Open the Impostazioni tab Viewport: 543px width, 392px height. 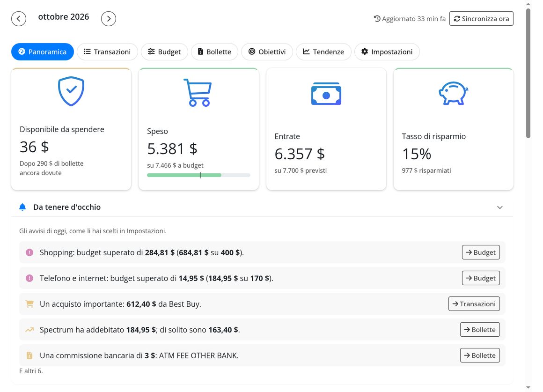[387, 52]
